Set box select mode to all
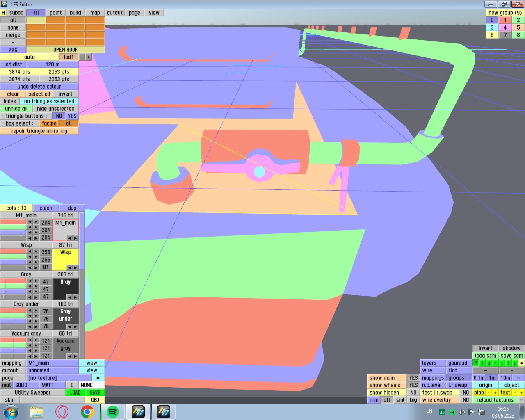Screen dimensions: 525x420 [69, 123]
